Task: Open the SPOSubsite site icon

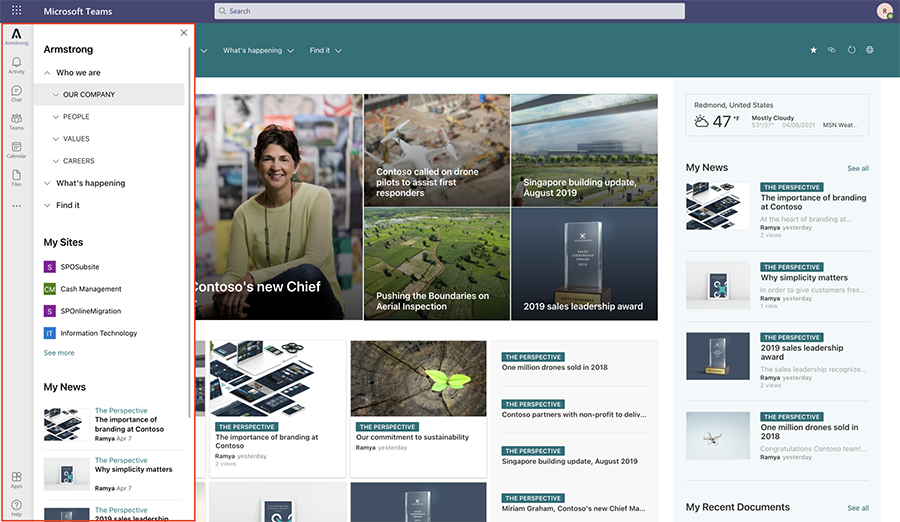Action: click(50, 266)
